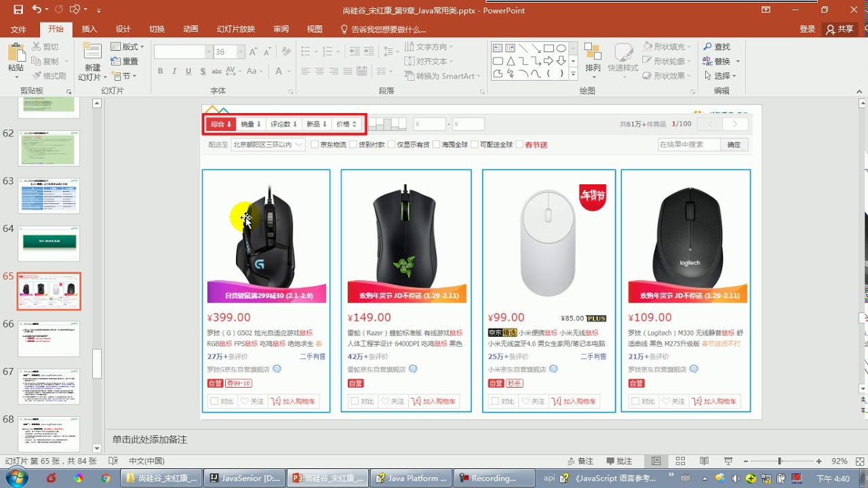Switch to the 插入 Insert tab
868x488 pixels.
(x=90, y=29)
